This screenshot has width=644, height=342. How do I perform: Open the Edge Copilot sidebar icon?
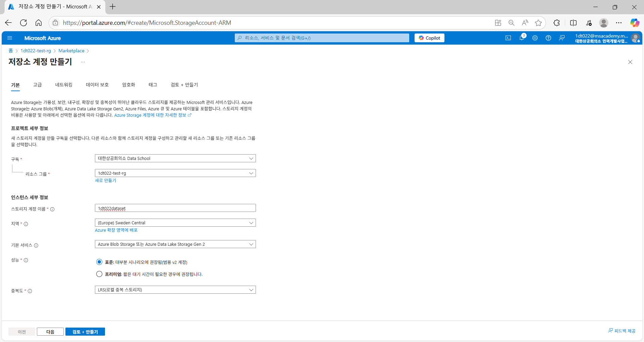635,23
